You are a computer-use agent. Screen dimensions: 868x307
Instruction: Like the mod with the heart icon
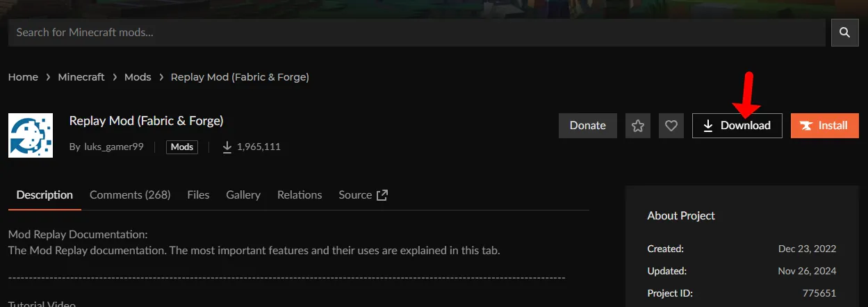[x=671, y=126]
